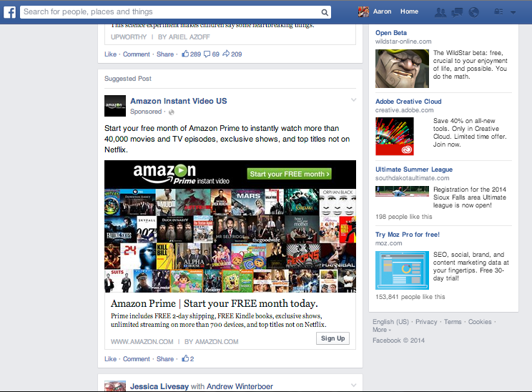Click the Sponsored label
The height and width of the screenshot is (392, 532).
coord(146,112)
